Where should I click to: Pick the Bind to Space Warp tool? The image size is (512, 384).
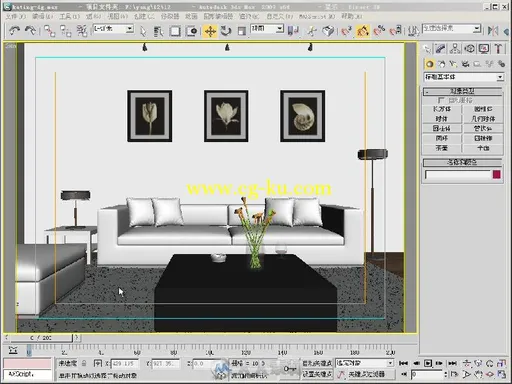tap(82, 31)
